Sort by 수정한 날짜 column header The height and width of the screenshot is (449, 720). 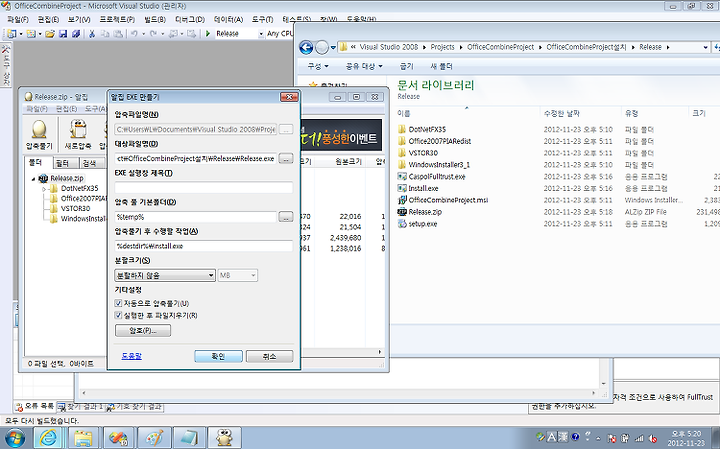[562, 113]
